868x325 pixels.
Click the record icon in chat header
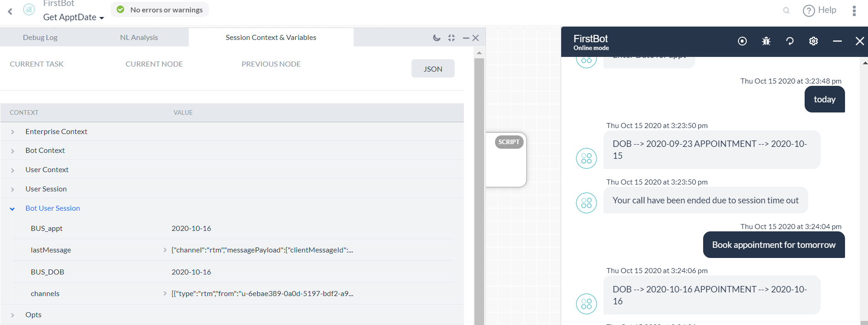(742, 41)
